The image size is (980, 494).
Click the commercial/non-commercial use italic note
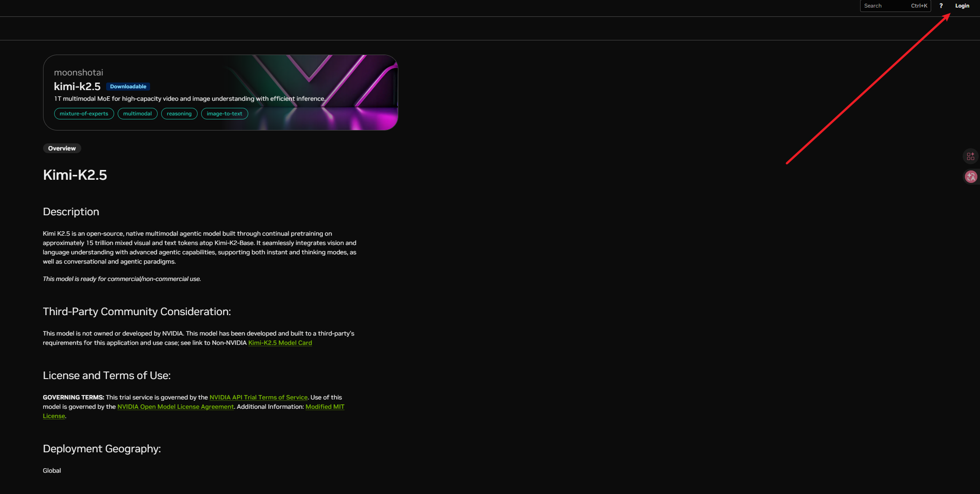(x=122, y=279)
